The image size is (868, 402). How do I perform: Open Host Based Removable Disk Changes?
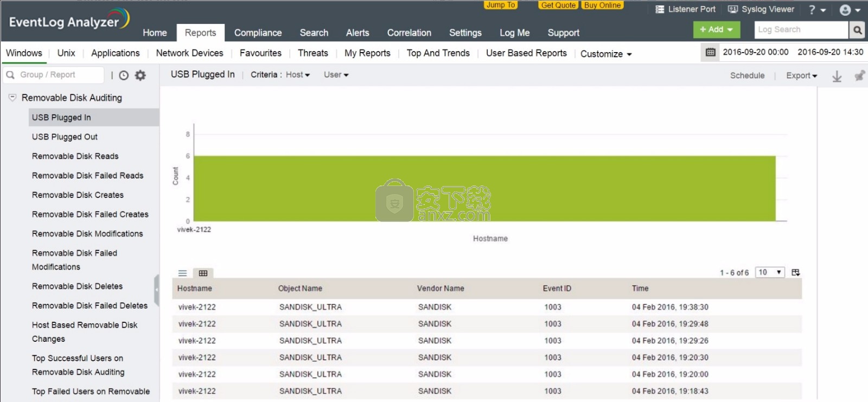pos(85,332)
